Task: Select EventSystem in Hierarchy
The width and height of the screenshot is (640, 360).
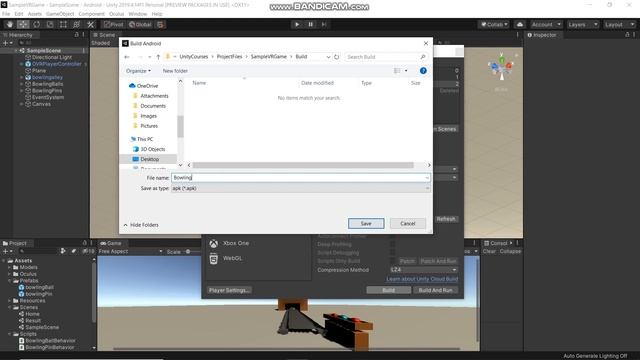Action: click(48, 98)
